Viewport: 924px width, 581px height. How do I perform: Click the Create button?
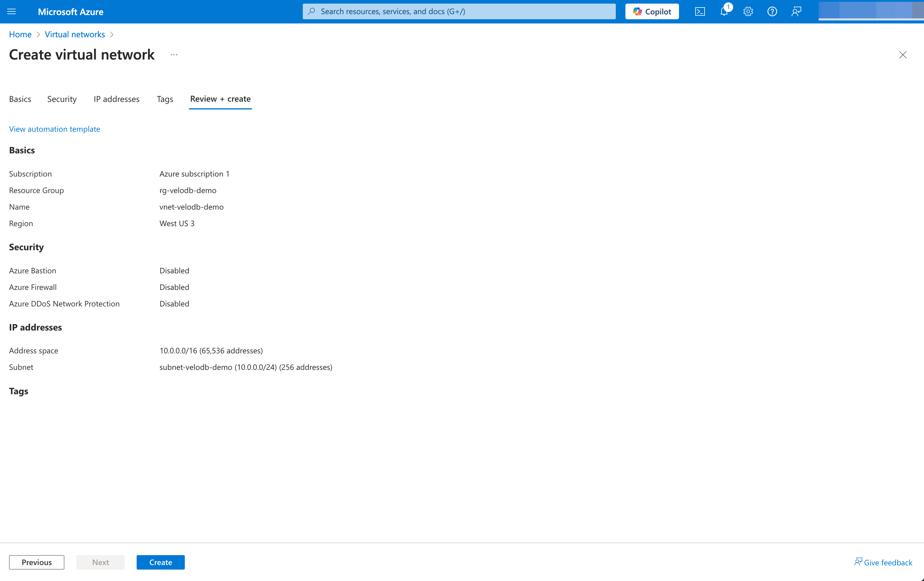pos(160,562)
